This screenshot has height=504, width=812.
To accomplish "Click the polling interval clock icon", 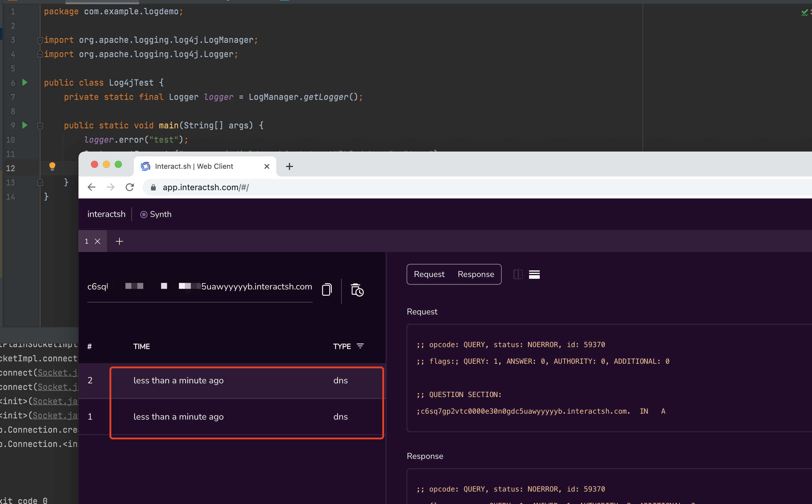I will 357,290.
